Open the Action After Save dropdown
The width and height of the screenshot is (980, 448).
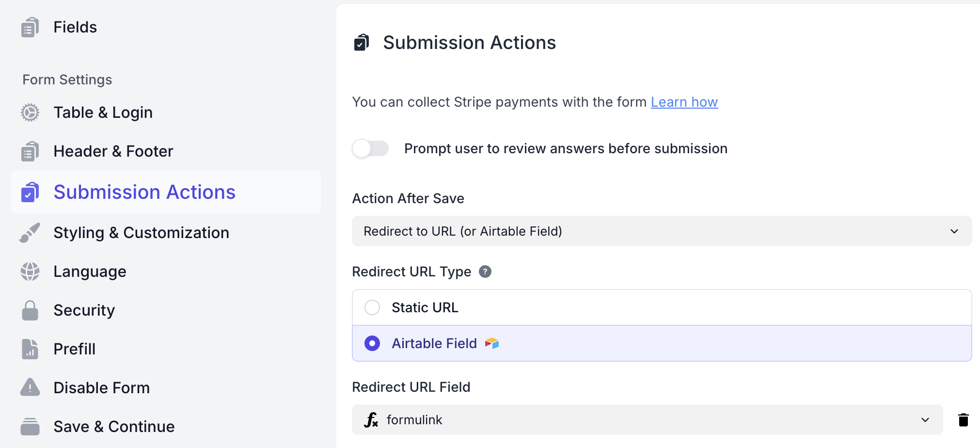point(661,231)
